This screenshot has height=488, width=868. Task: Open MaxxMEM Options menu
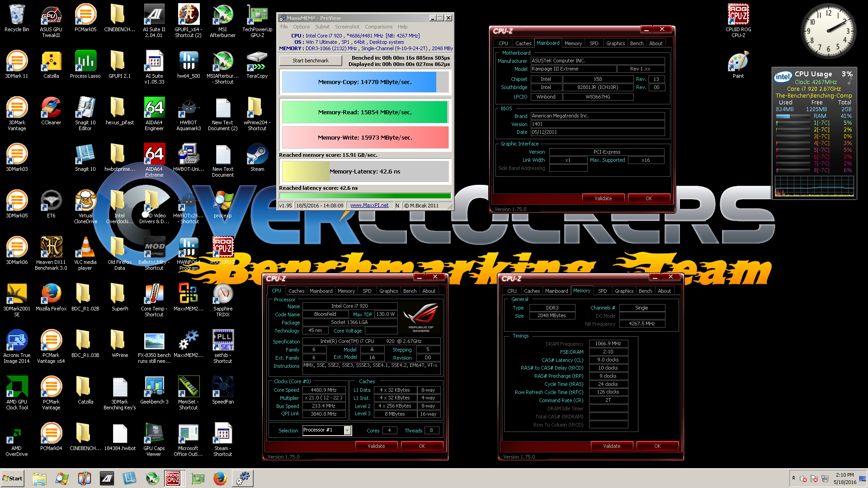click(x=301, y=27)
